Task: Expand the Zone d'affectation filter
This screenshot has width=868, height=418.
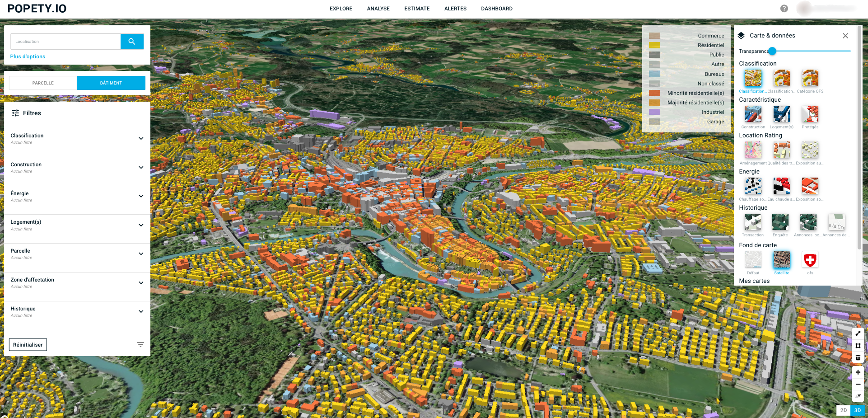Action: [141, 283]
